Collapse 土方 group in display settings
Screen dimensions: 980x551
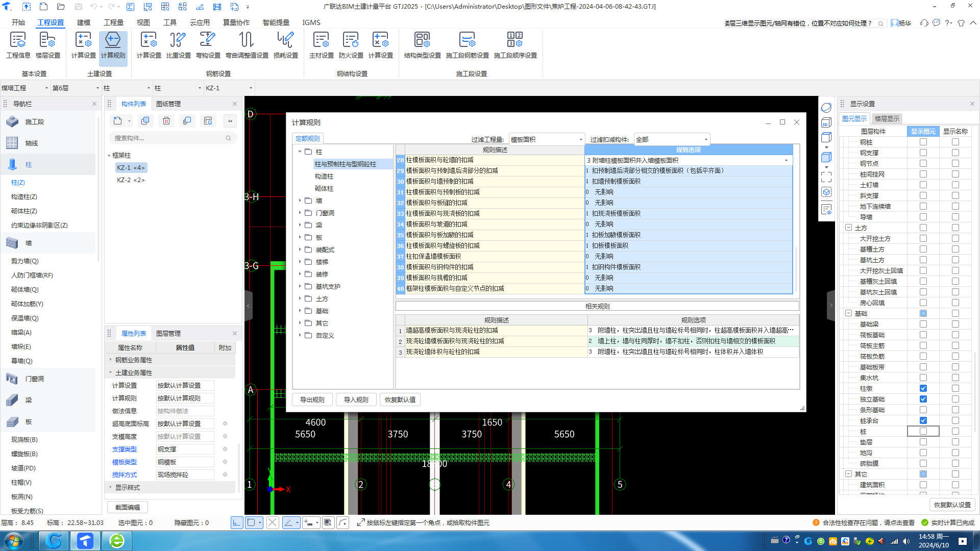pyautogui.click(x=848, y=228)
